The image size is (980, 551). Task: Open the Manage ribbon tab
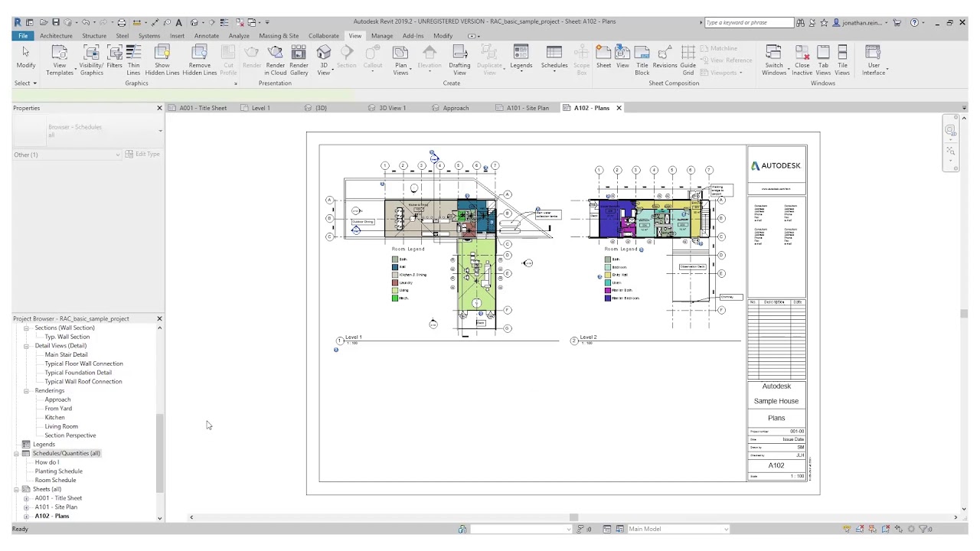click(381, 36)
